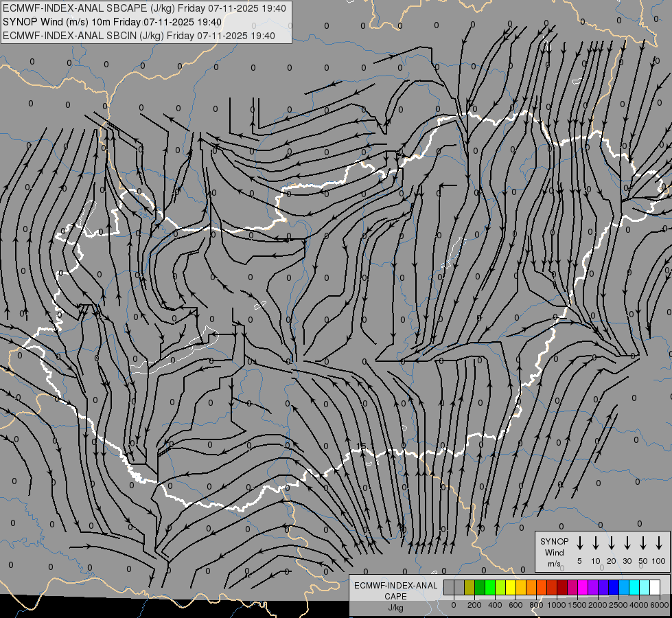Pick the amber CAPE swatch
The height and width of the screenshot is (618, 672).
tap(521, 587)
